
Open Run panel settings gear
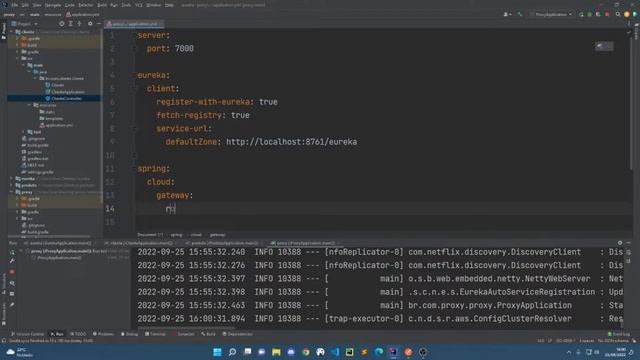[x=620, y=242]
